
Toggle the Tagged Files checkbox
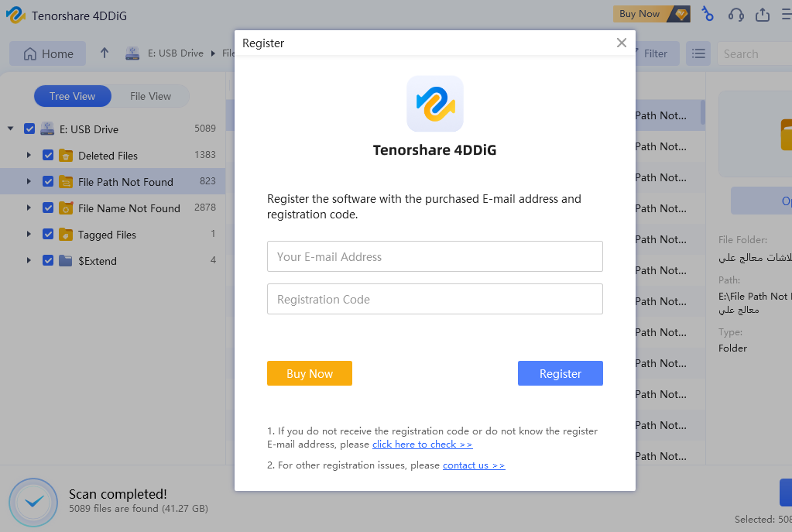point(48,234)
